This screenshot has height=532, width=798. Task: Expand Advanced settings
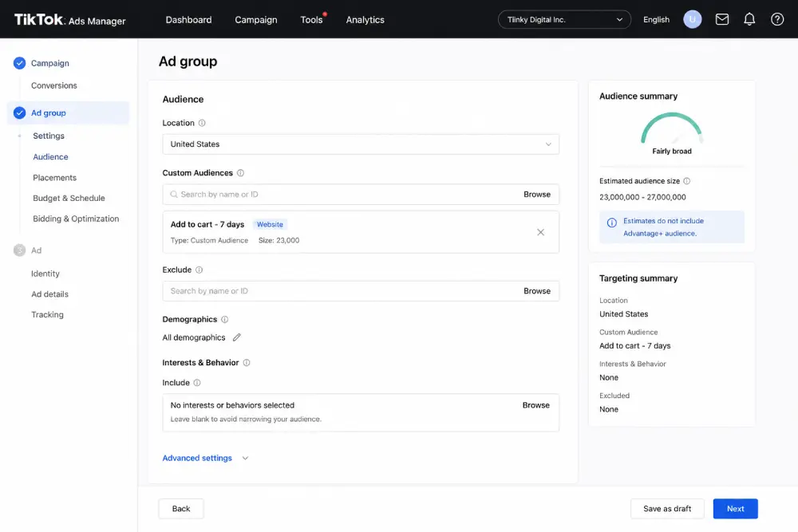click(x=205, y=459)
